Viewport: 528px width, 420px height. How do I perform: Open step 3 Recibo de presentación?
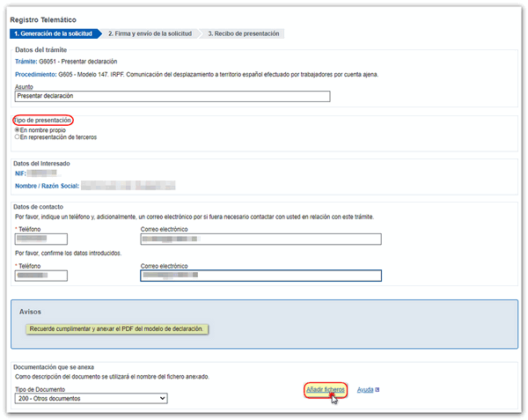click(x=243, y=33)
